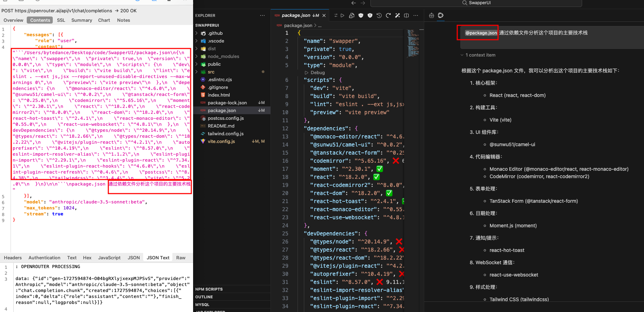Image resolution: width=644 pixels, height=312 pixels.
Task: Switch to Headers view in response pane
Action: coord(13,258)
